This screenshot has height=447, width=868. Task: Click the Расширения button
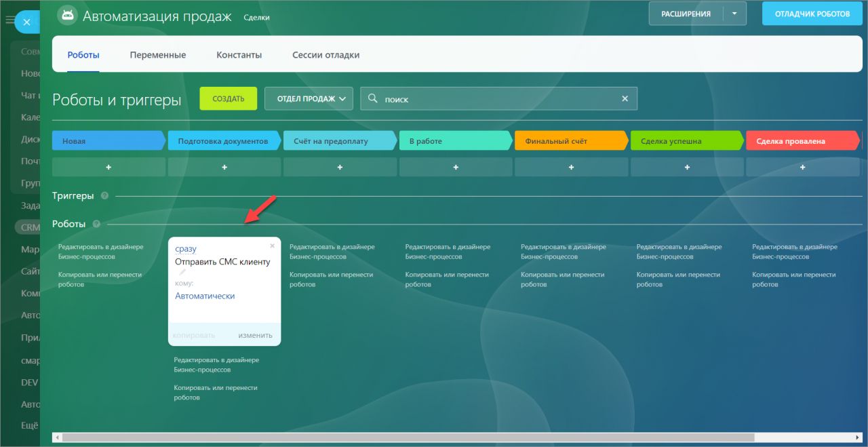point(686,14)
